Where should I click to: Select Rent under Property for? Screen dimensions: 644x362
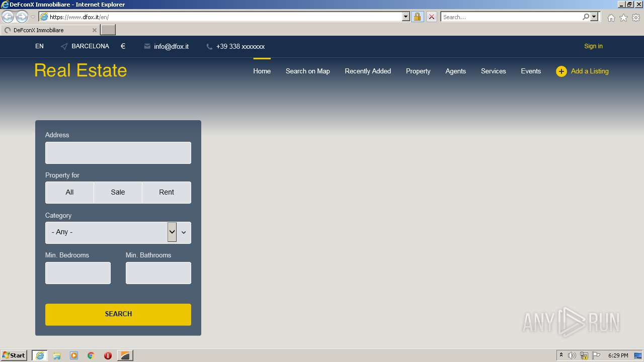(167, 193)
